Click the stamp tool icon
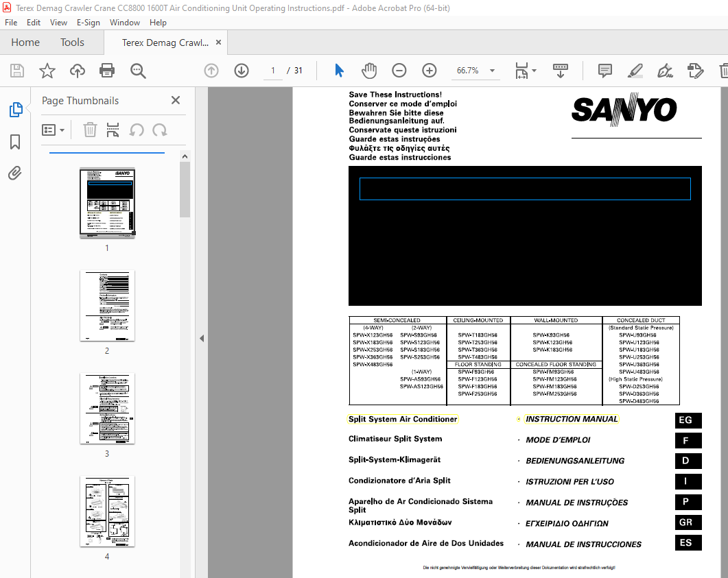 pos(695,71)
